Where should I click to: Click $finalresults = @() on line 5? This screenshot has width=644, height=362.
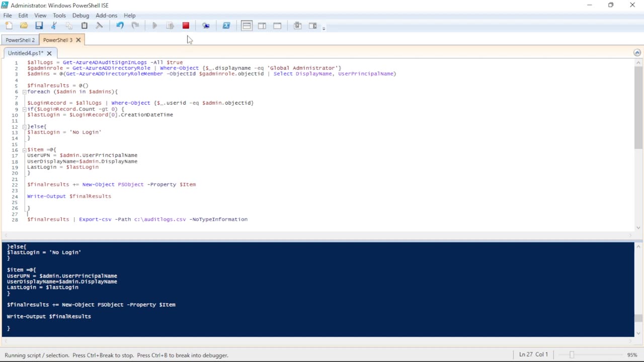pyautogui.click(x=58, y=85)
